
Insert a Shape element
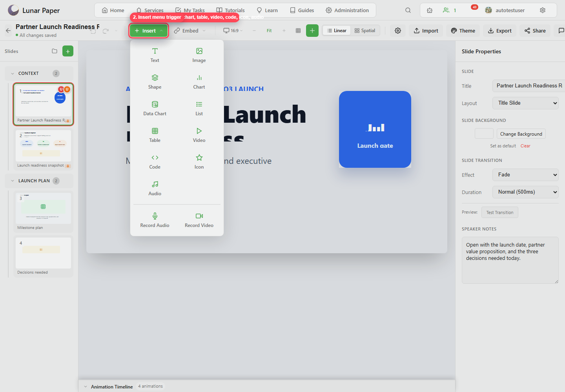[x=155, y=82]
